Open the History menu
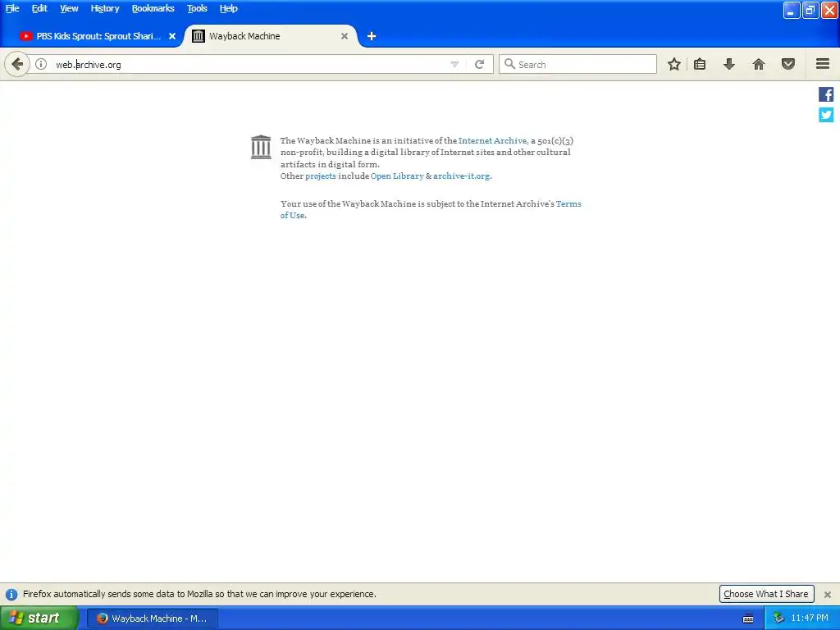The height and width of the screenshot is (630, 840). pos(104,8)
